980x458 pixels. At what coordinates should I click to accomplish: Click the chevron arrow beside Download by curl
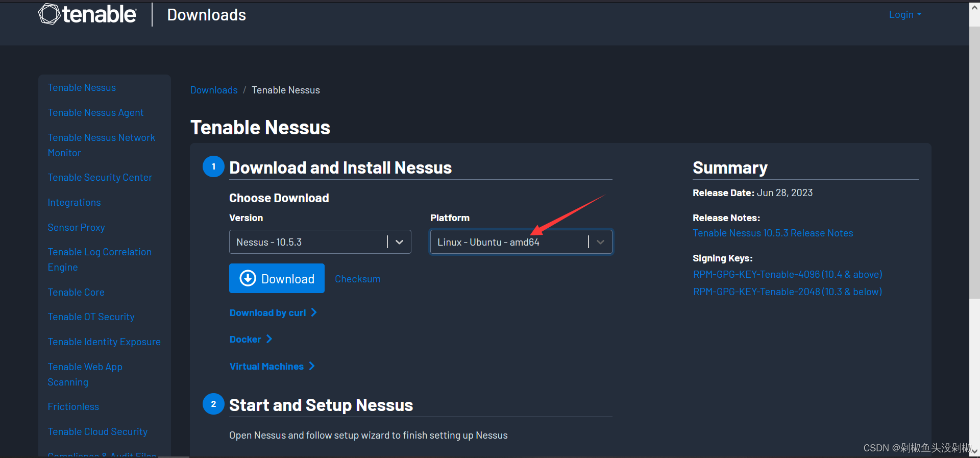(x=314, y=312)
